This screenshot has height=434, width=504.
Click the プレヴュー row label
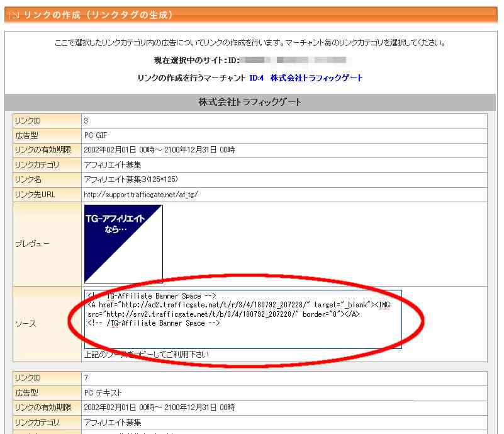(x=32, y=244)
